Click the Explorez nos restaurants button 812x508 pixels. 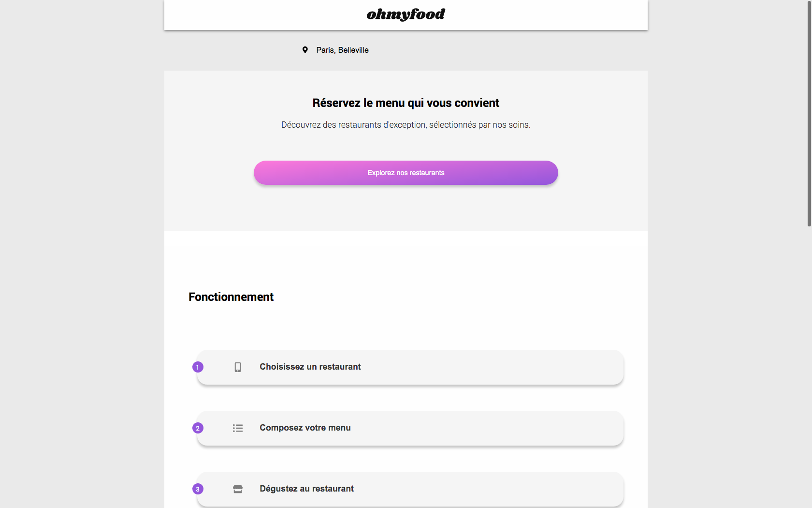click(x=406, y=173)
